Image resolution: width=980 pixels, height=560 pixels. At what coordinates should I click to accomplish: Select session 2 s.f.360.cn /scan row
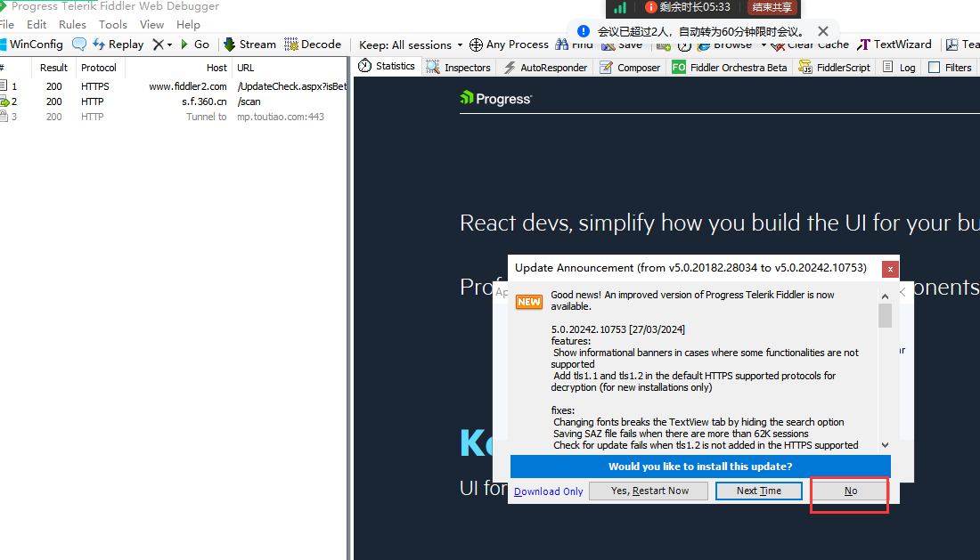pos(173,101)
